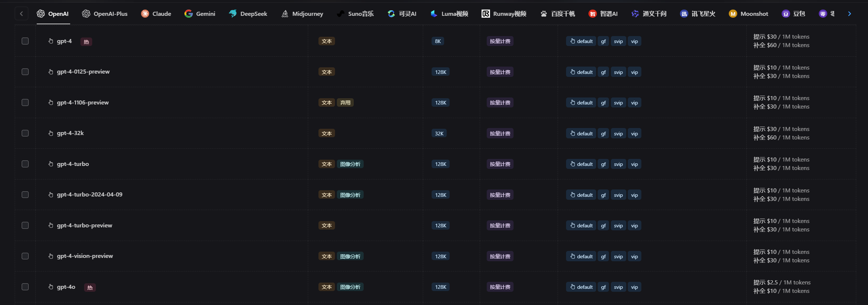This screenshot has height=305, width=868.
Task: Click model name gpt-4-turbo-2024-04-09
Action: point(90,195)
